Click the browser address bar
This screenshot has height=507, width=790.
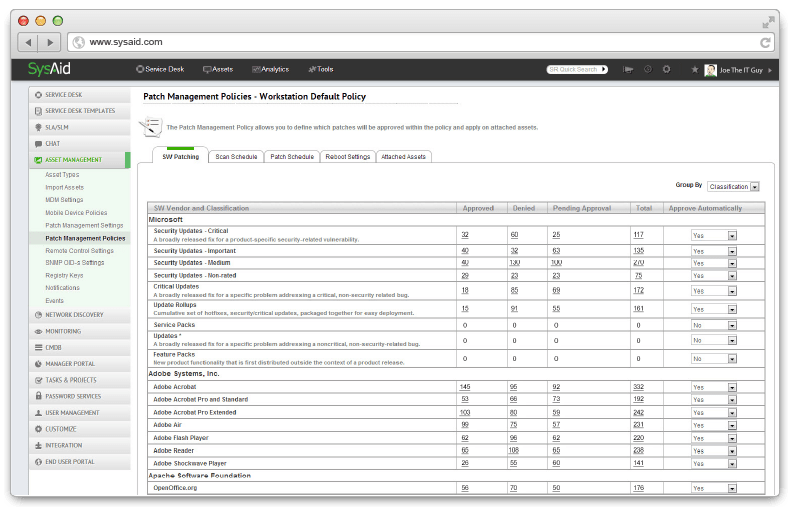(421, 42)
